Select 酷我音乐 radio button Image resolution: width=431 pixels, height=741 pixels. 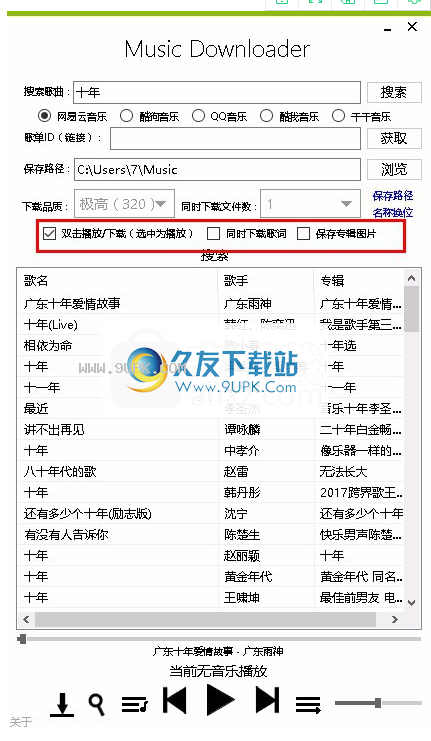(x=266, y=116)
